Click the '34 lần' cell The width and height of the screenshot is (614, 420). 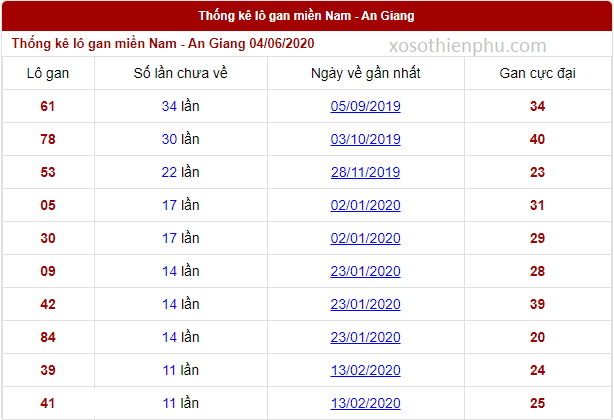pyautogui.click(x=181, y=106)
